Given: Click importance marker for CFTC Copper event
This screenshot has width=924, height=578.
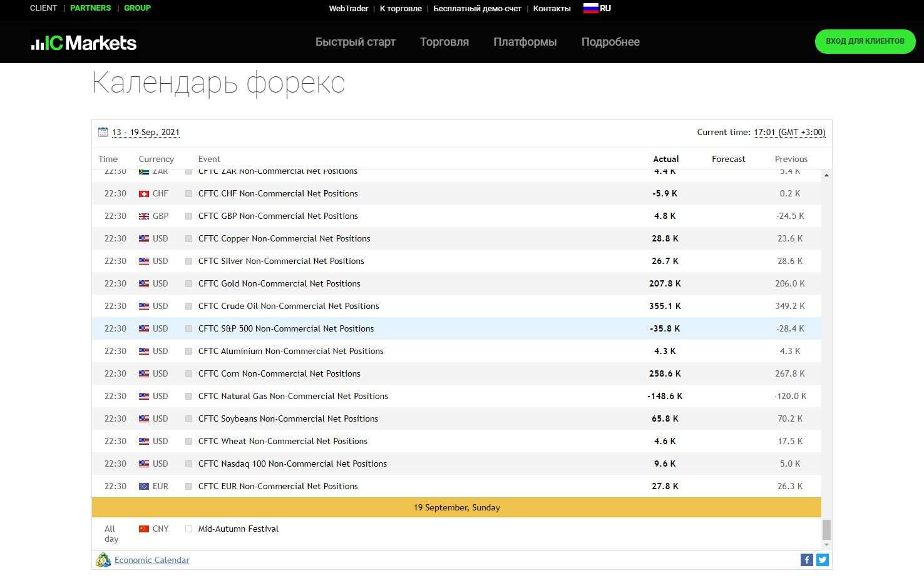Looking at the screenshot, I should click(x=188, y=239).
